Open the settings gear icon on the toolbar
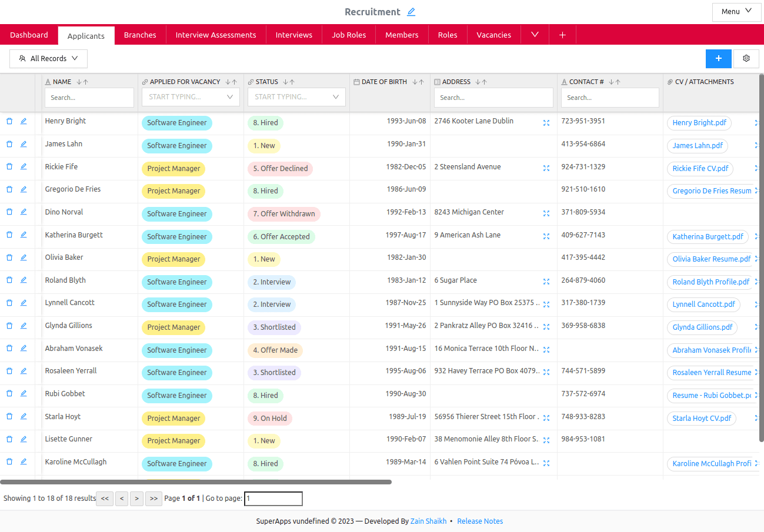Image resolution: width=764 pixels, height=532 pixels. (746, 58)
